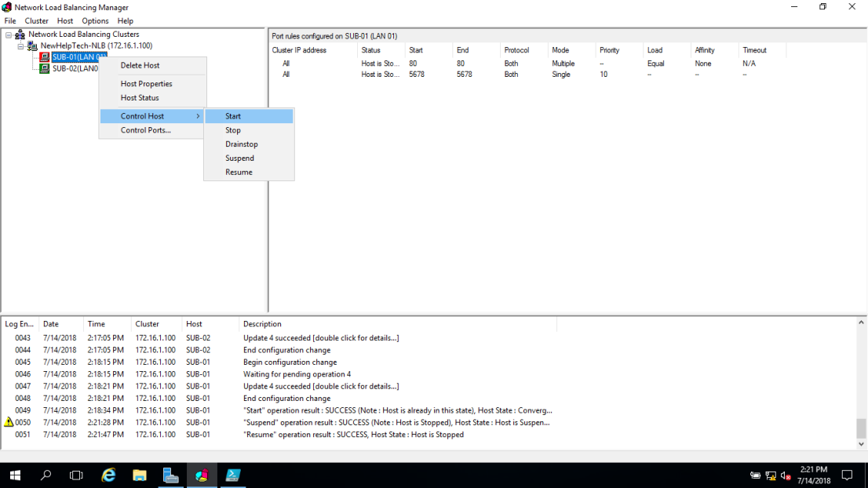Image resolution: width=868 pixels, height=488 pixels.
Task: Collapse the NewHelpTech-NLB cluster node
Action: tap(20, 46)
